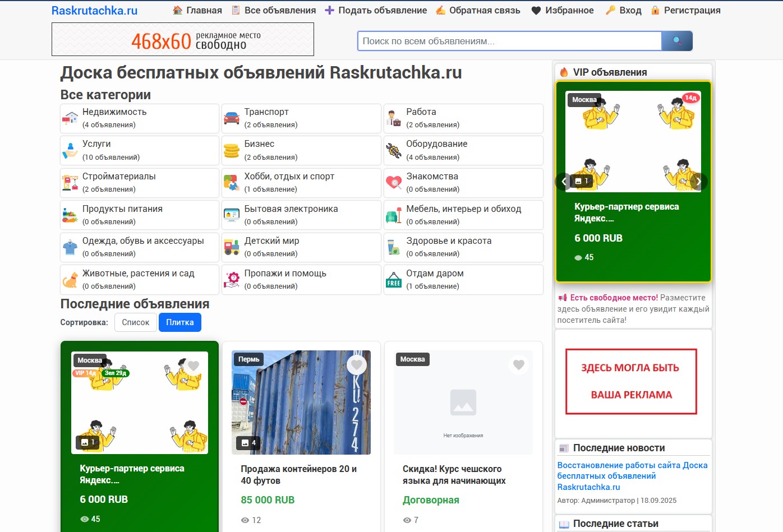783x532 pixels.
Task: Click the flame icon in VIP объявления header
Action: click(x=564, y=71)
